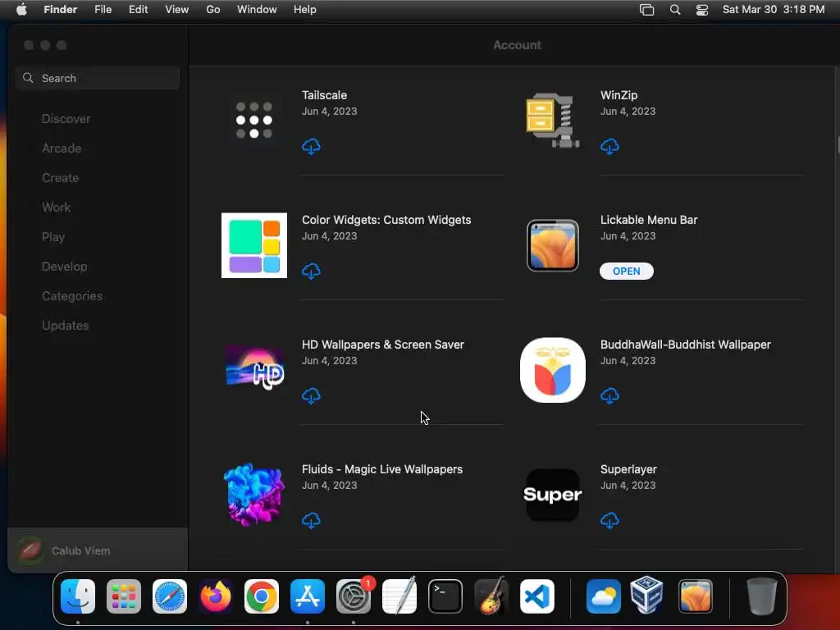This screenshot has height=630, width=840.
Task: Open the Play section
Action: (53, 237)
